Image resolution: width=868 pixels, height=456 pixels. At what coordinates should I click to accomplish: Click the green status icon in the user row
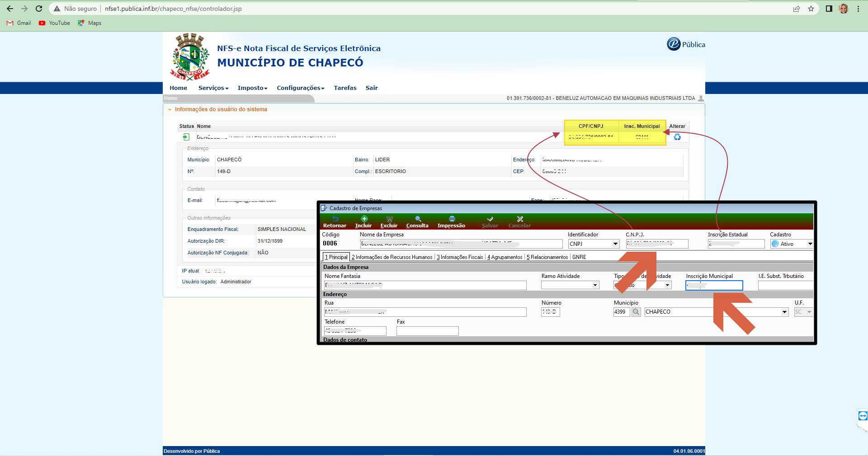point(186,137)
